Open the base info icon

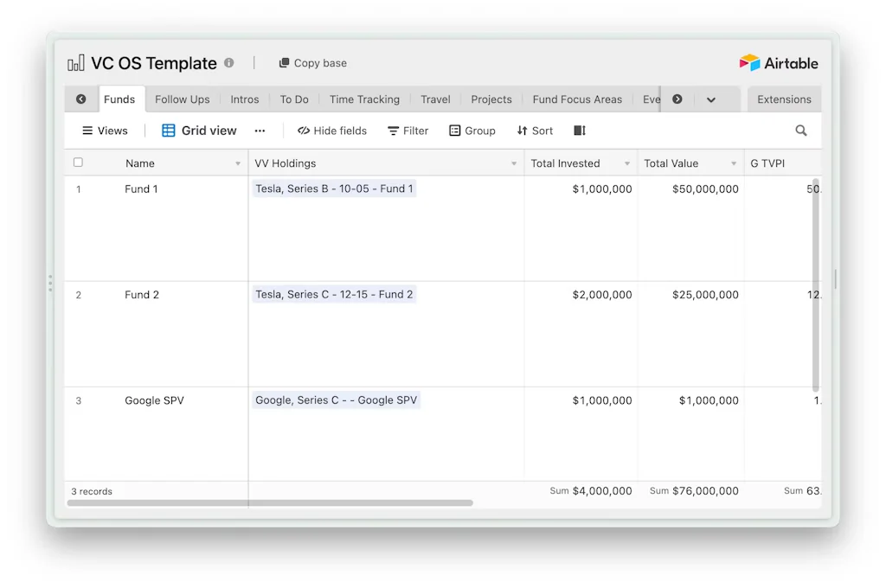[228, 63]
